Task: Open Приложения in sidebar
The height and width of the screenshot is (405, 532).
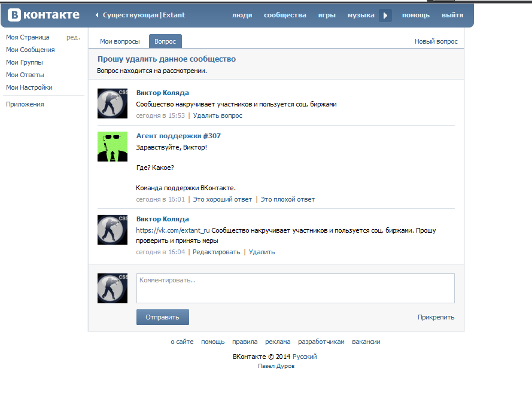Action: pos(25,105)
